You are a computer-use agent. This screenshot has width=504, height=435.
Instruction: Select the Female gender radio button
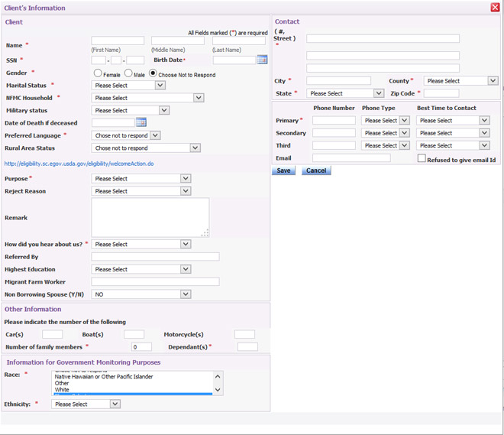click(98, 73)
